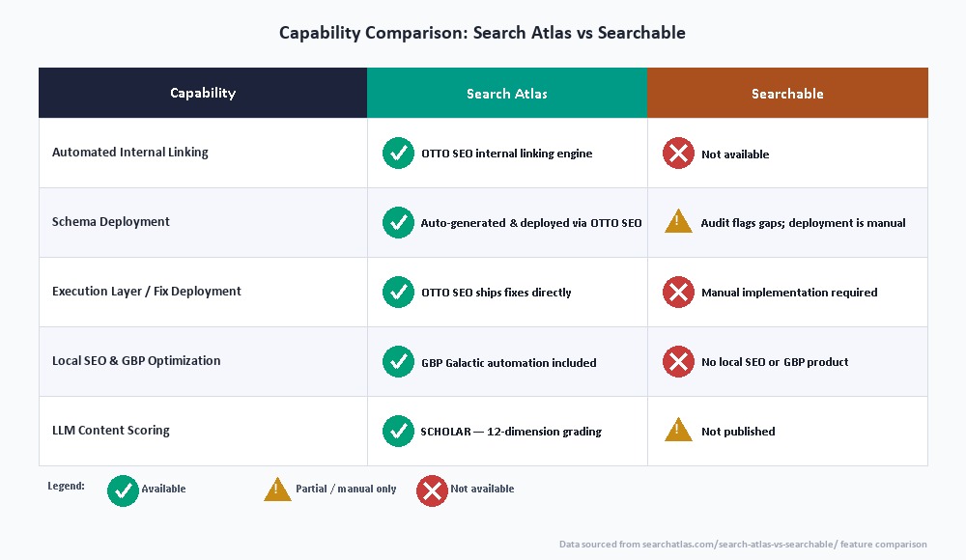The height and width of the screenshot is (560, 966).
Task: Click the LLM Content Scoring row label
Action: click(x=111, y=430)
